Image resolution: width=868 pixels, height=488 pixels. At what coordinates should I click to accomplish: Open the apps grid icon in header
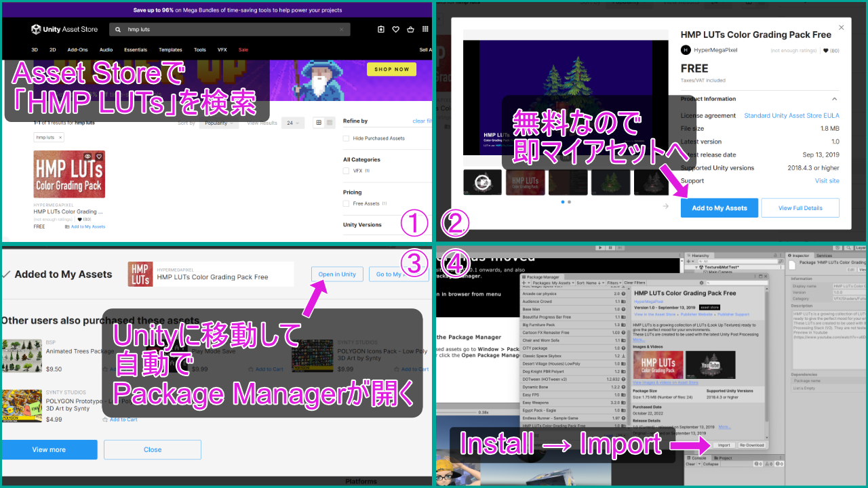[425, 29]
